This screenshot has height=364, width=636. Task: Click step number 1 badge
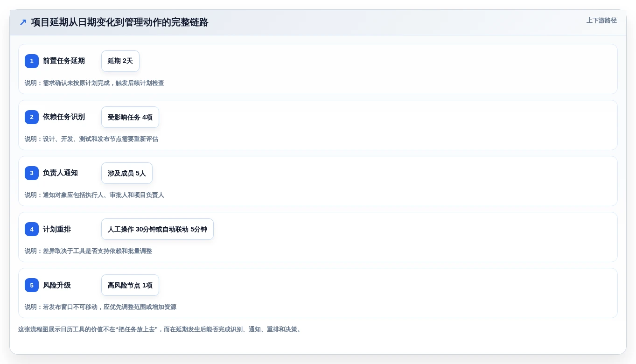tap(32, 61)
